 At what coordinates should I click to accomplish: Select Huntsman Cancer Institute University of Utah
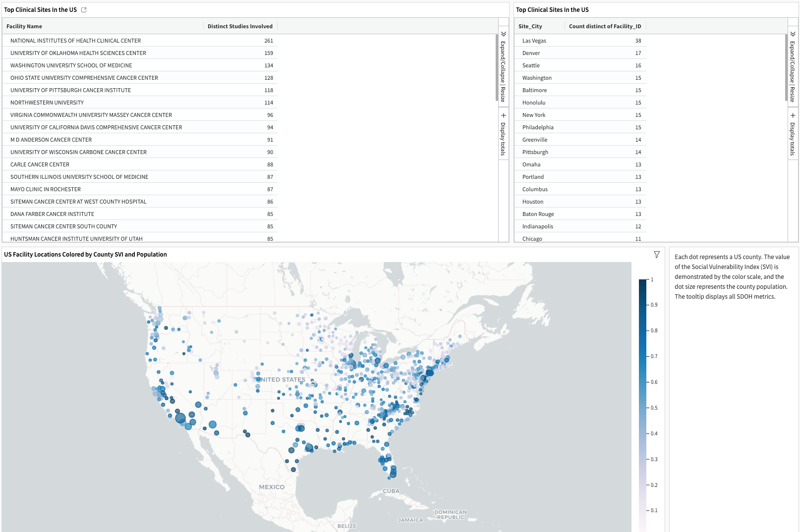pyautogui.click(x=140, y=238)
